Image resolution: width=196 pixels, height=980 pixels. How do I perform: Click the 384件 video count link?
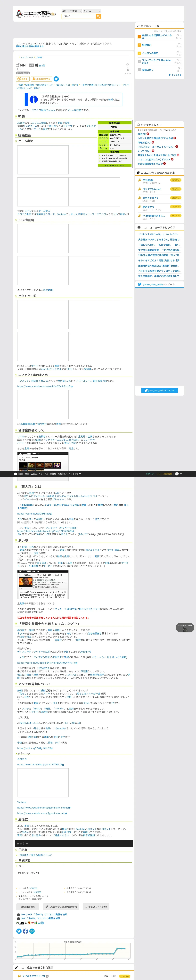42,65
